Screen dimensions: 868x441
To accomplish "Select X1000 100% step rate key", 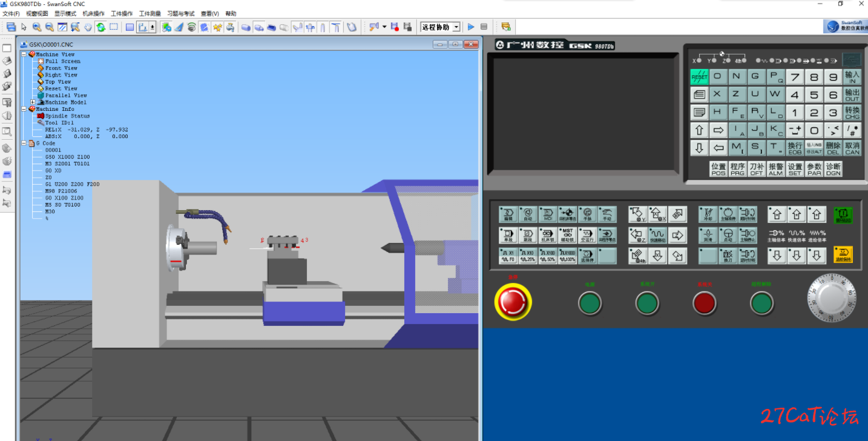I will 567,256.
